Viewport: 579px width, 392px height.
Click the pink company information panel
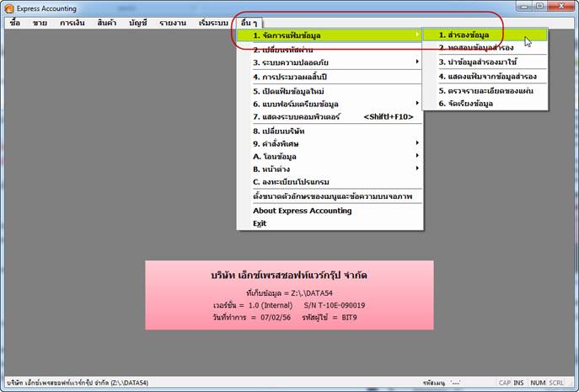pyautogui.click(x=289, y=294)
